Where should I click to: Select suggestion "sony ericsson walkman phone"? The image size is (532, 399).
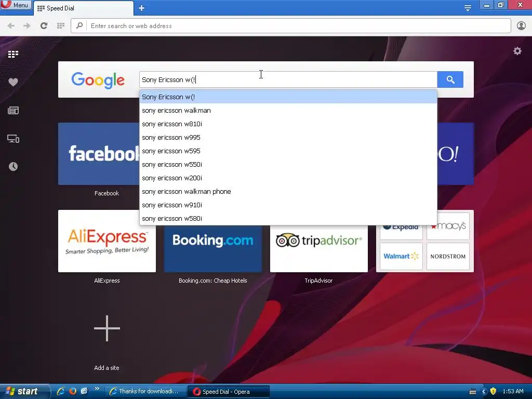(x=288, y=192)
